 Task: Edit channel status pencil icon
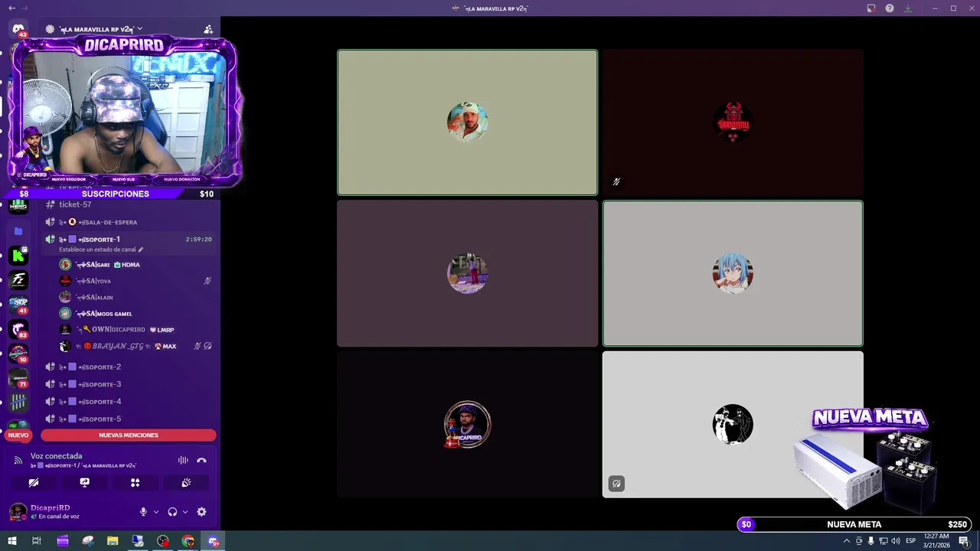[x=141, y=249]
